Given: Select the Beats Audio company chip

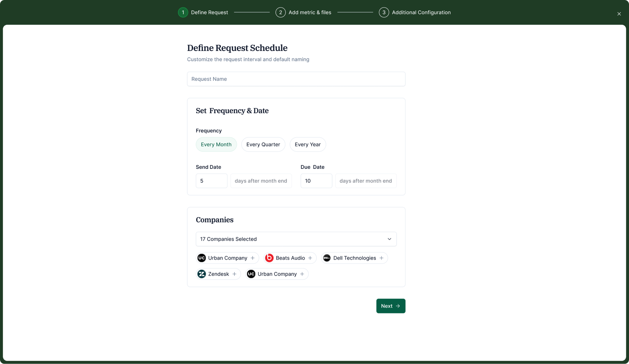Looking at the screenshot, I should tap(290, 258).
